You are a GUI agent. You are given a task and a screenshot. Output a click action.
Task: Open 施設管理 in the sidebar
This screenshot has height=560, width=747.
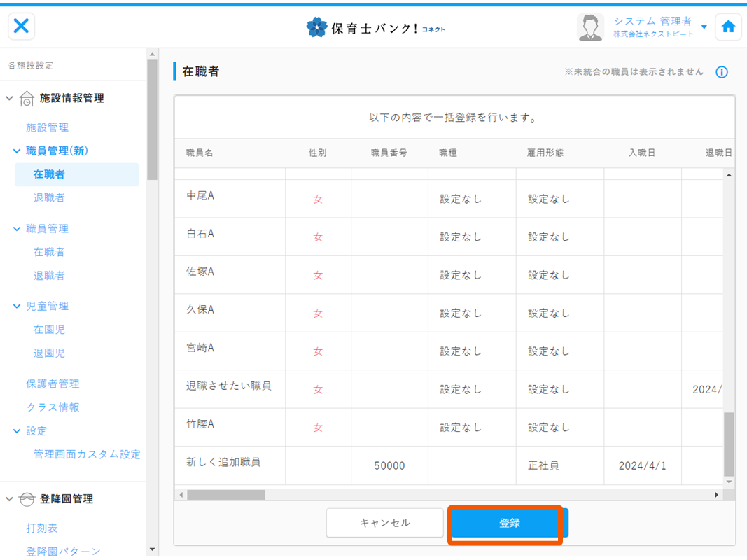pos(47,127)
